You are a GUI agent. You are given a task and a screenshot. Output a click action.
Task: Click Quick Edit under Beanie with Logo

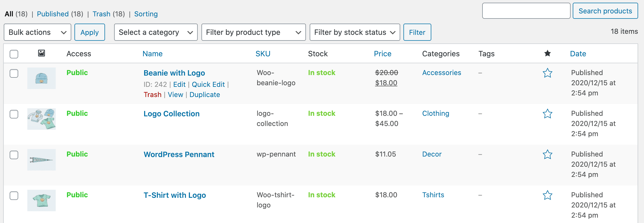(x=208, y=84)
